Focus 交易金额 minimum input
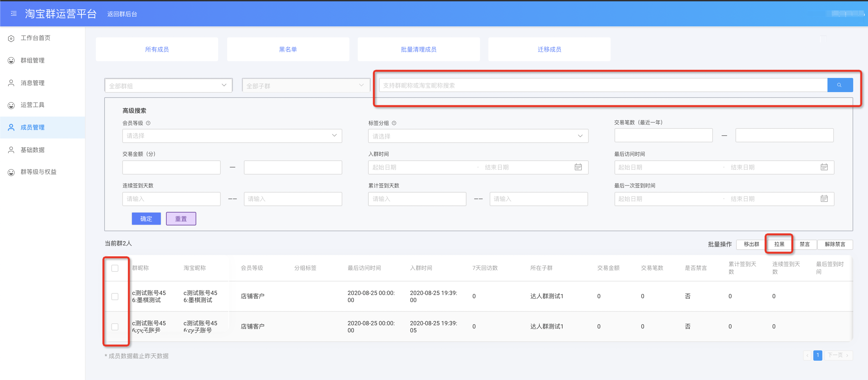Image resolution: width=868 pixels, height=380 pixels. coord(171,167)
